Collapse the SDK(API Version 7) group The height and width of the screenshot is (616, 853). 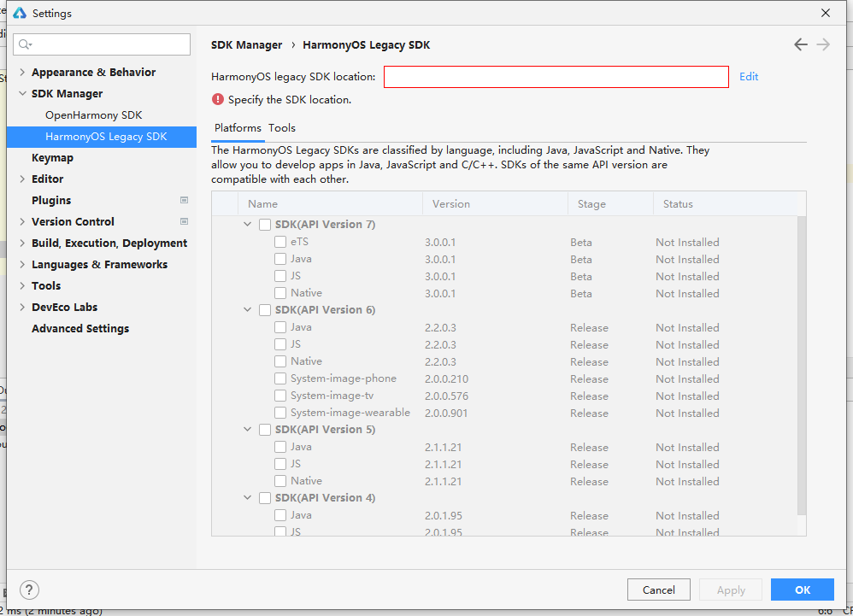(248, 224)
